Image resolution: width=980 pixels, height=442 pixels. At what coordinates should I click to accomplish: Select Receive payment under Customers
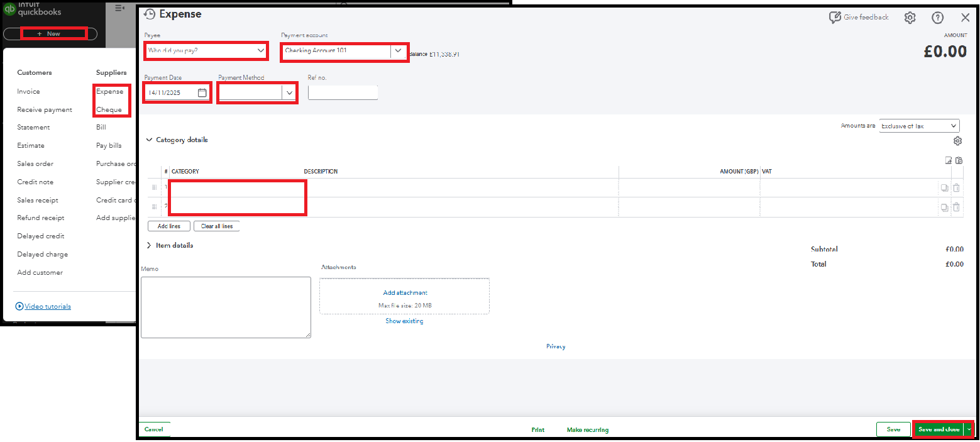[x=45, y=109]
